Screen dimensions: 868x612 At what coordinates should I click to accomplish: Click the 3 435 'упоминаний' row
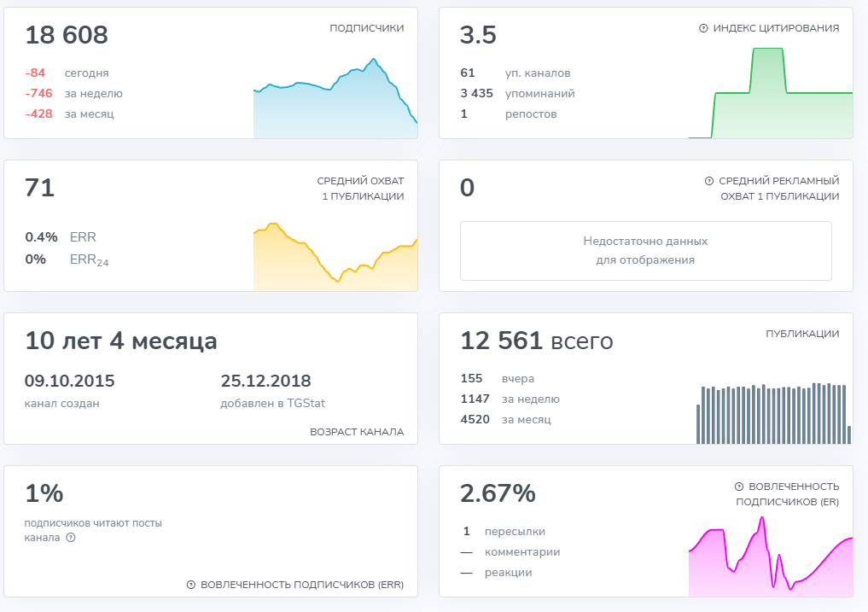pyautogui.click(x=539, y=94)
